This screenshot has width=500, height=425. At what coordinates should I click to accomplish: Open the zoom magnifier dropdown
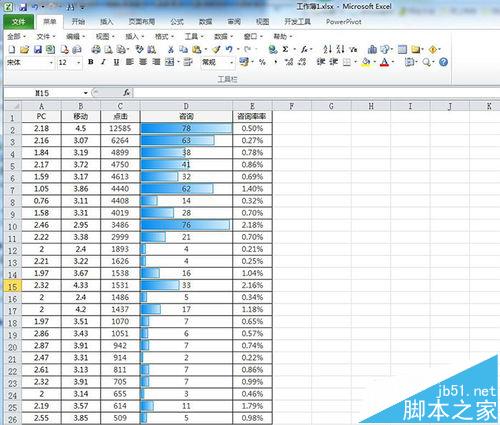click(x=434, y=62)
